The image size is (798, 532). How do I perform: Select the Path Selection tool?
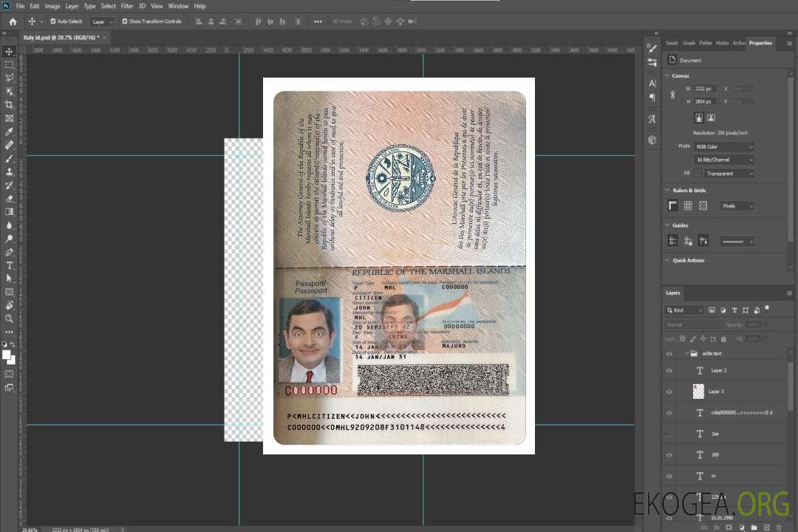point(9,279)
